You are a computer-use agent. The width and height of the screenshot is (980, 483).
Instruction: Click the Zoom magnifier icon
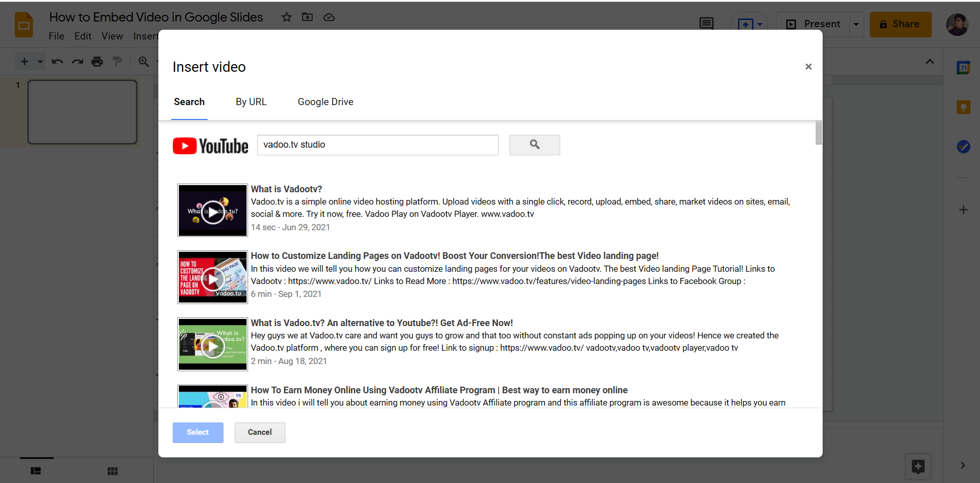(144, 62)
